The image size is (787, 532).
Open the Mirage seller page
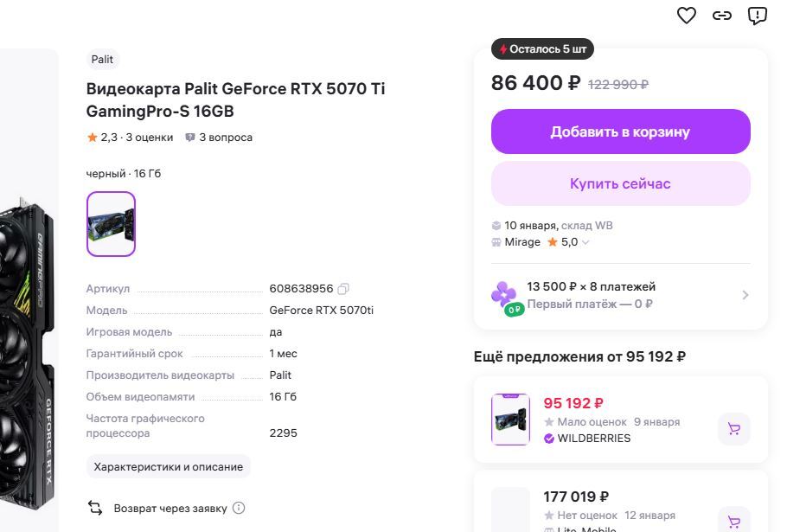tap(522, 242)
